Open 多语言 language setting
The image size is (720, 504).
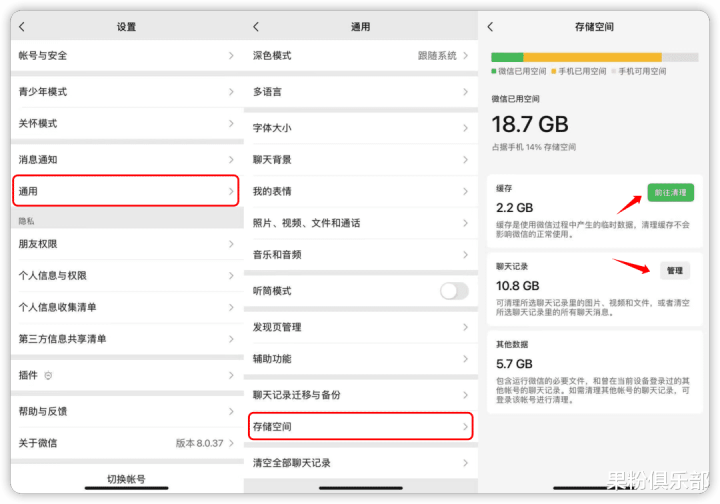point(361,92)
